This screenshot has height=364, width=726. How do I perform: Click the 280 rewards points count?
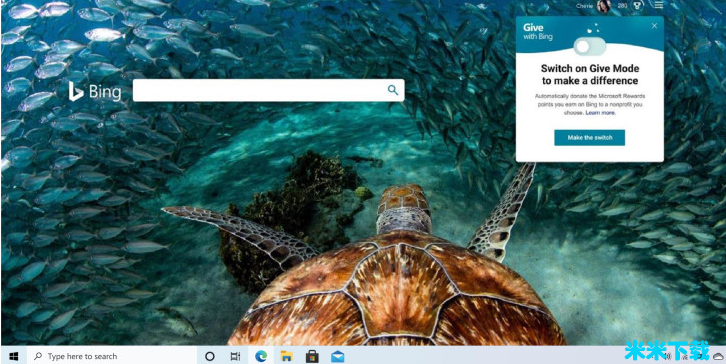pos(622,6)
